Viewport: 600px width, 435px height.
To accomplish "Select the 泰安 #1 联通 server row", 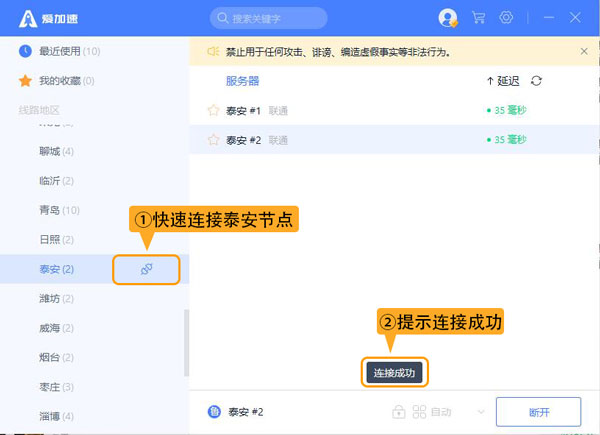I will 394,111.
